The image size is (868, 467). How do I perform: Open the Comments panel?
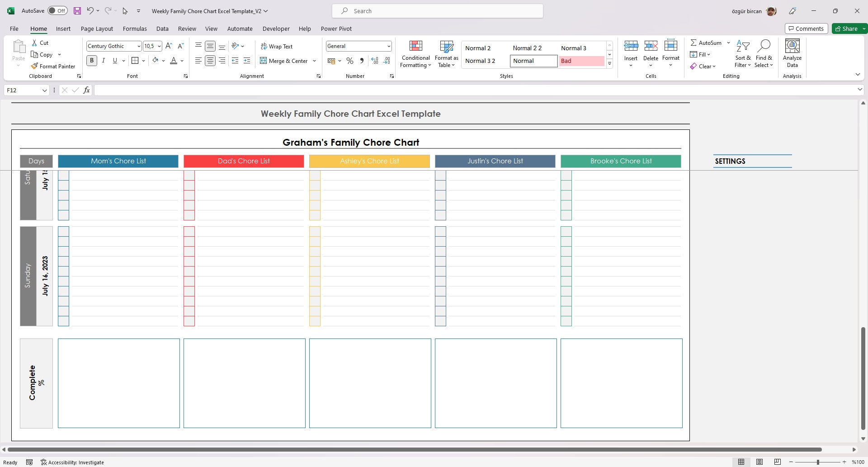[807, 28]
